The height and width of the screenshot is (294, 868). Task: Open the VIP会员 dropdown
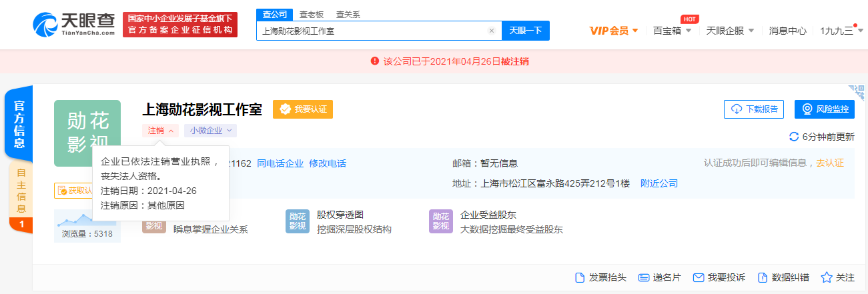614,31
